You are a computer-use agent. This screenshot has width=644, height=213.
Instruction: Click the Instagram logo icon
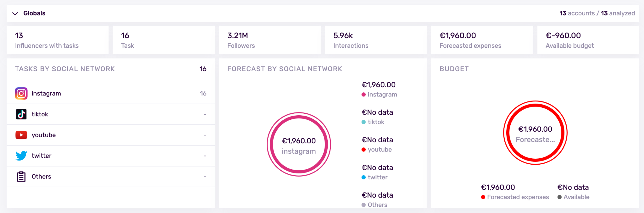coord(21,93)
